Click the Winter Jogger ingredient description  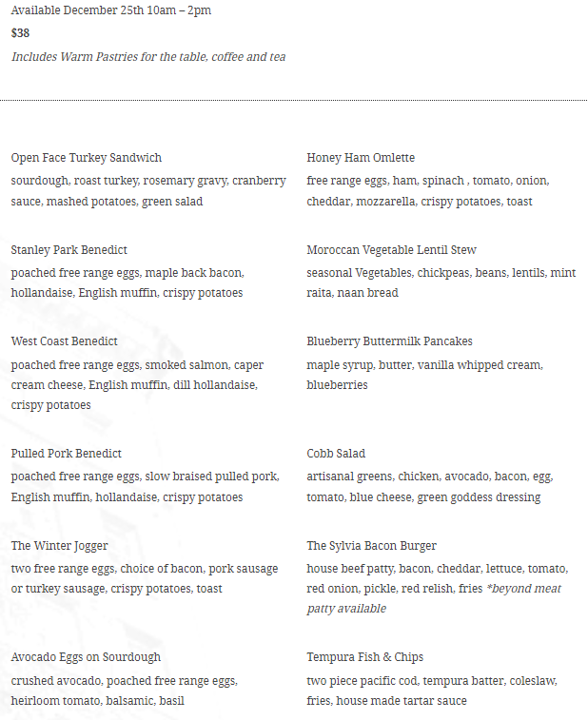click(x=145, y=578)
